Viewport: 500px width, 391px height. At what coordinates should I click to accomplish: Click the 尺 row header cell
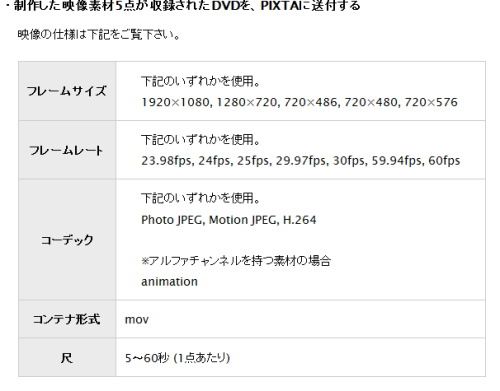[67, 358]
